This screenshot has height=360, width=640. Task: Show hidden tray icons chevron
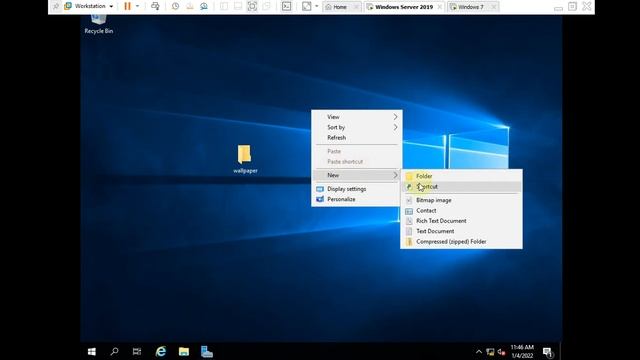pos(479,352)
